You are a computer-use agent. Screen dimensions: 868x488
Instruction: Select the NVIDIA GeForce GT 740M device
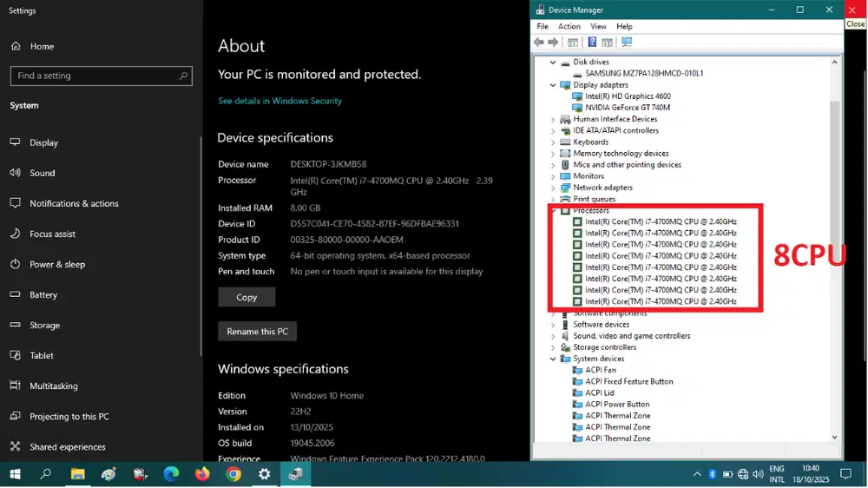click(x=627, y=108)
